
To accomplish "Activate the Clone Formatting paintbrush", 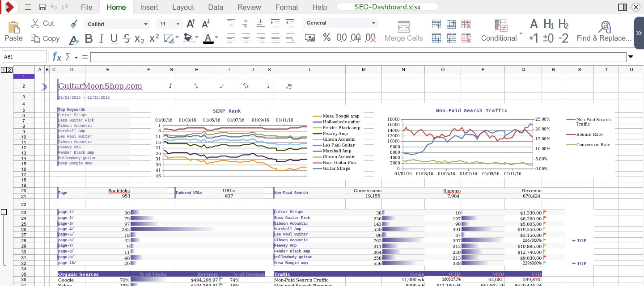I will [x=74, y=24].
